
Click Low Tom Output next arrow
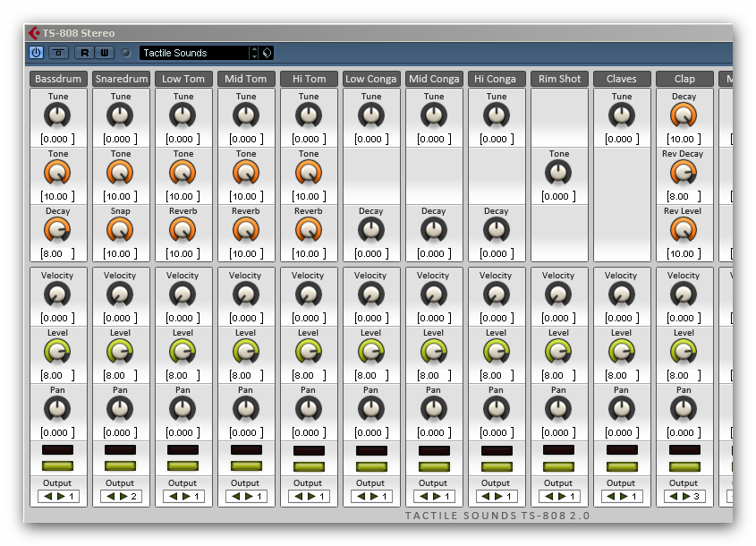point(187,496)
